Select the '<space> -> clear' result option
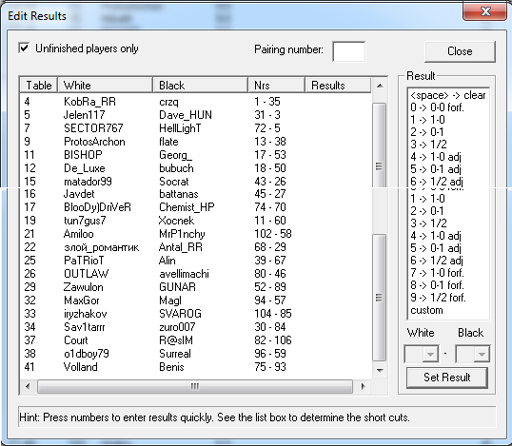The height and width of the screenshot is (446, 512). coord(448,95)
